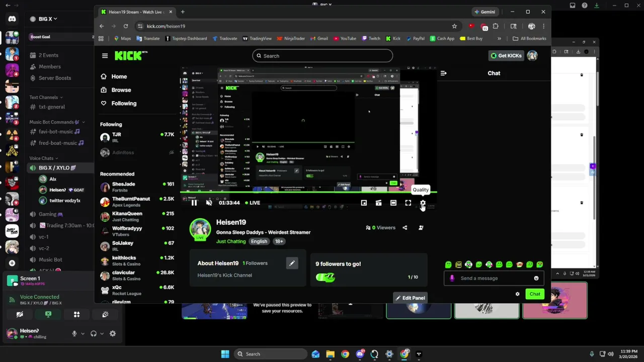Open Windows Start menu
Screen dimensions: 644x362
tap(225, 354)
